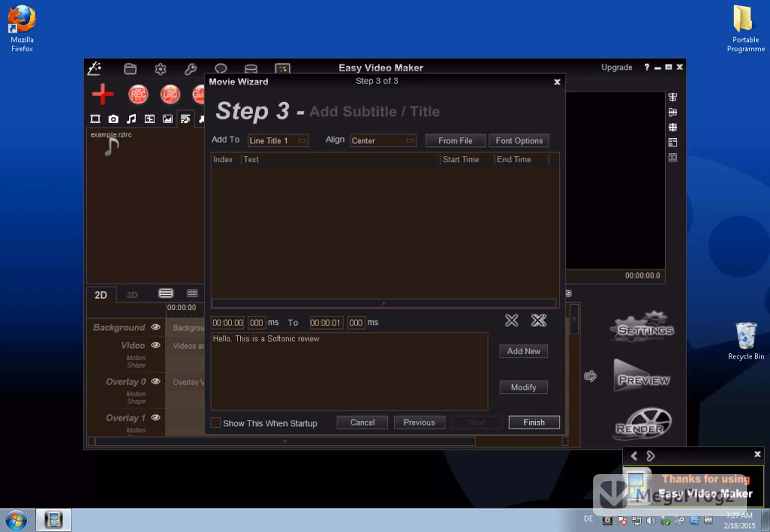Click the red REC record button
770x532 pixels.
tap(138, 95)
